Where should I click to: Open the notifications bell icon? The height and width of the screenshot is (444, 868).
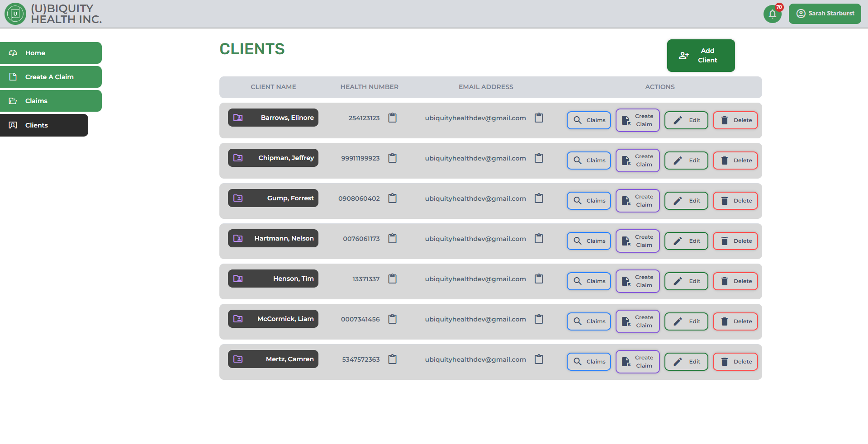pyautogui.click(x=772, y=14)
